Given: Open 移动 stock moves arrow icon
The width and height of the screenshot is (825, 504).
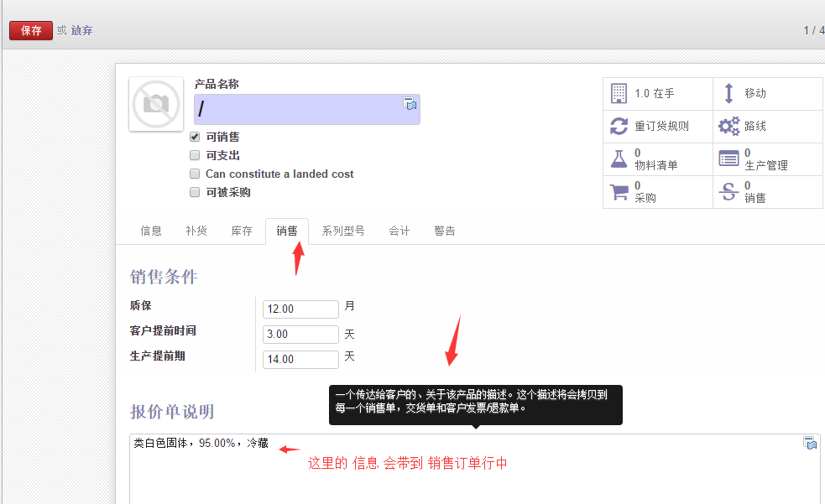Looking at the screenshot, I should [x=728, y=93].
